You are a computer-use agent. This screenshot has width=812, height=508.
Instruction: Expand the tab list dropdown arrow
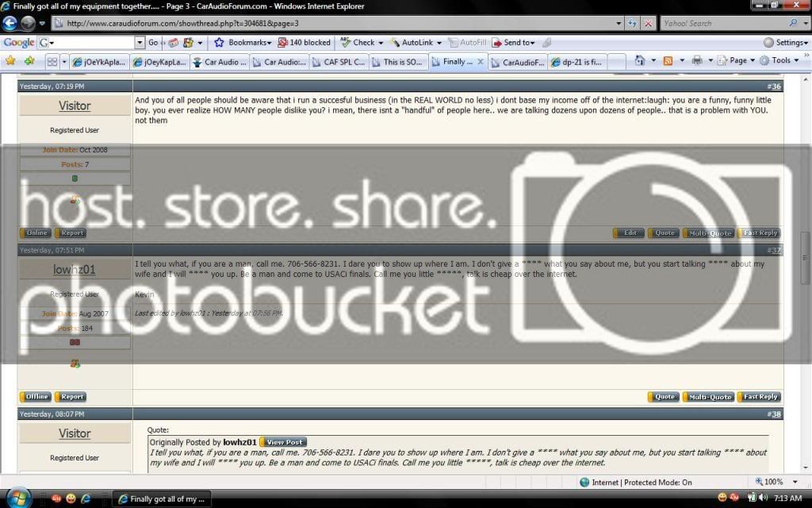click(64, 62)
